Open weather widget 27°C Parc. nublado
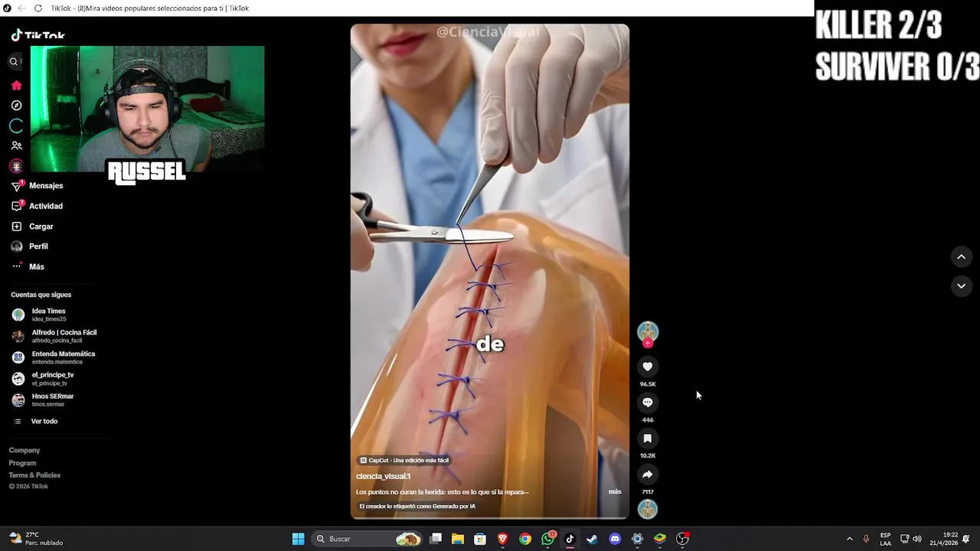Image resolution: width=980 pixels, height=551 pixels. [x=36, y=539]
